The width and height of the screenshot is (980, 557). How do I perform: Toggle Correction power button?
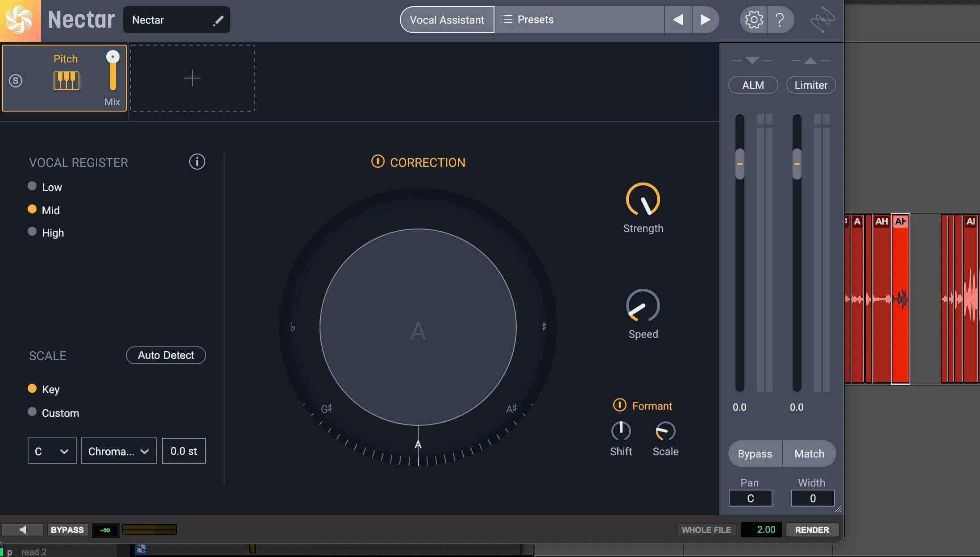[378, 162]
